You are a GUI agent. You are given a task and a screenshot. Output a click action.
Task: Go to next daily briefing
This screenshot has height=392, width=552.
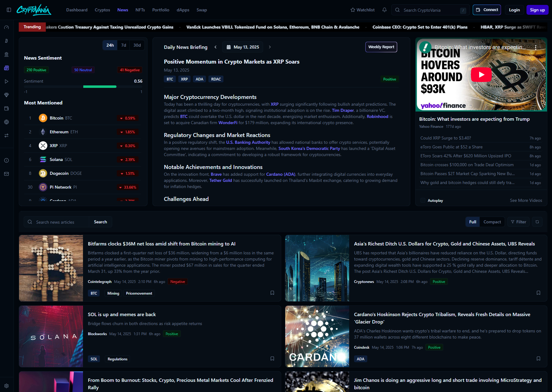[270, 47]
